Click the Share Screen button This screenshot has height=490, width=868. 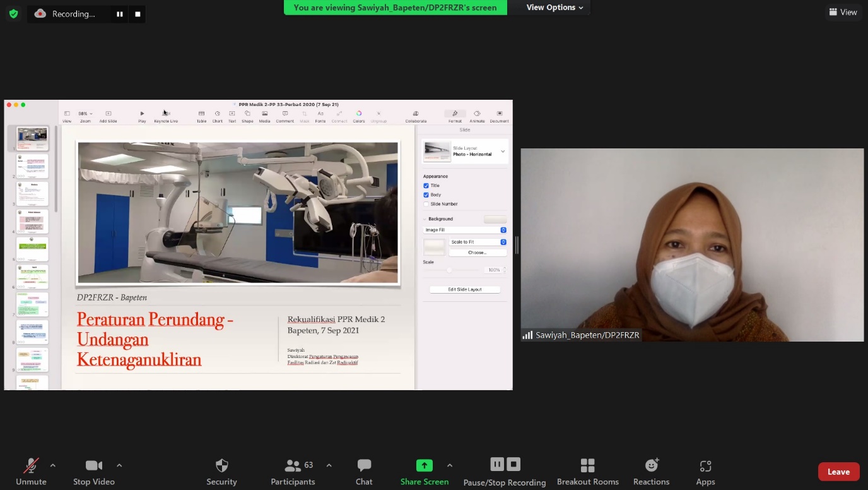coord(425,472)
